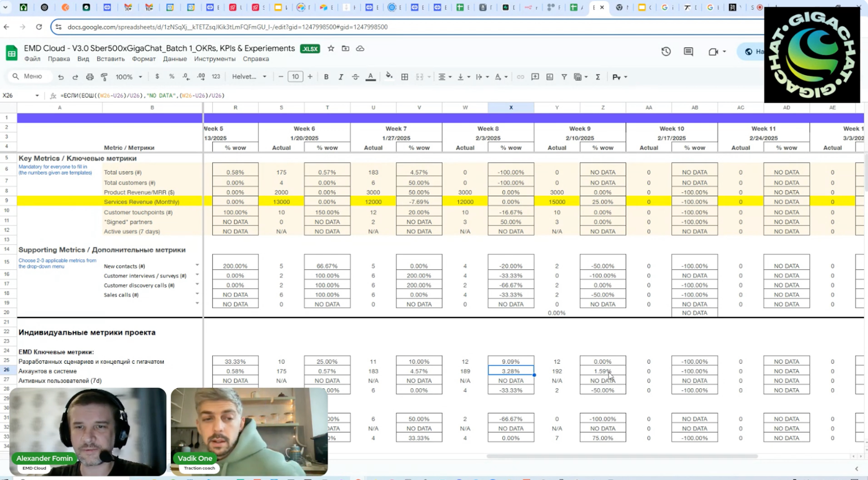Screen dimensions: 868x480
Task: Move document to folder
Action: (346, 49)
